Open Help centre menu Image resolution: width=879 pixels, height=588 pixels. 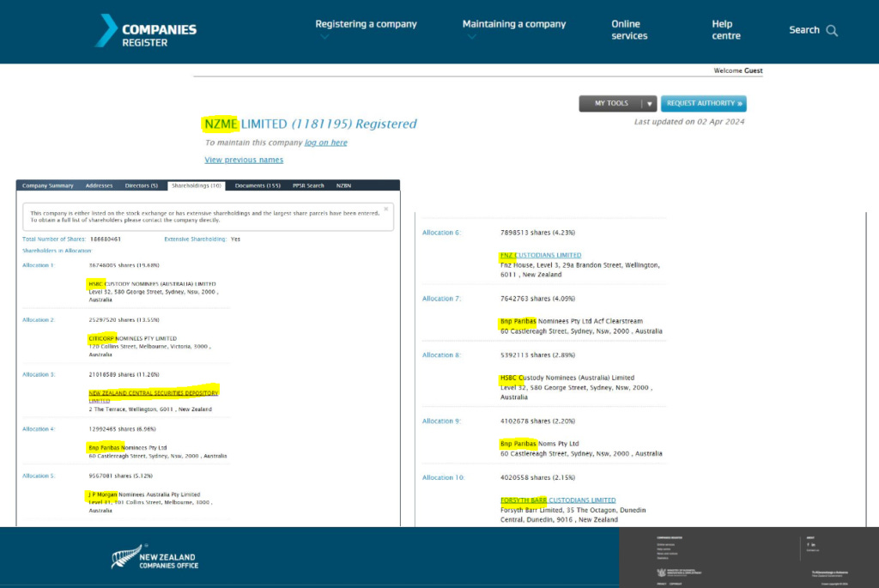coord(726,30)
